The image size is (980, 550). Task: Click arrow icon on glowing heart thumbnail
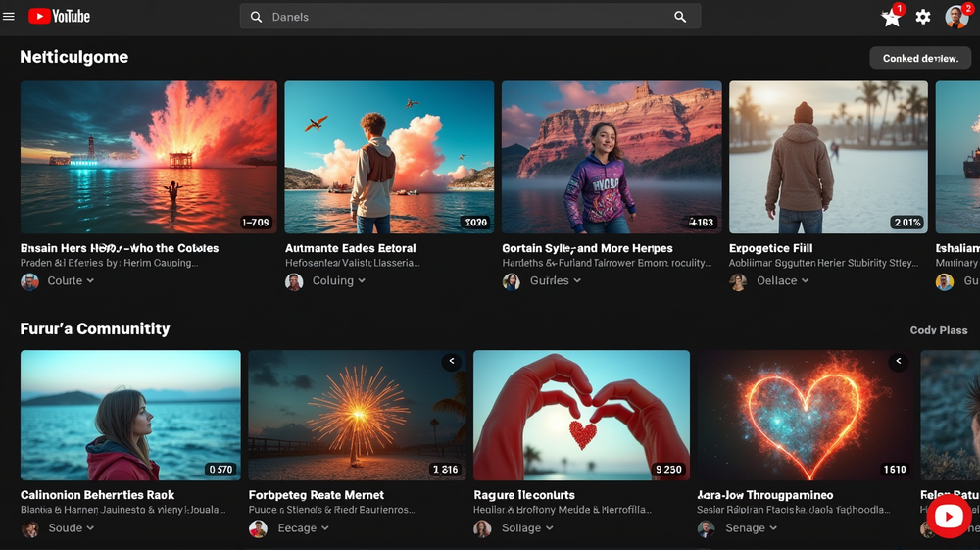[898, 362]
